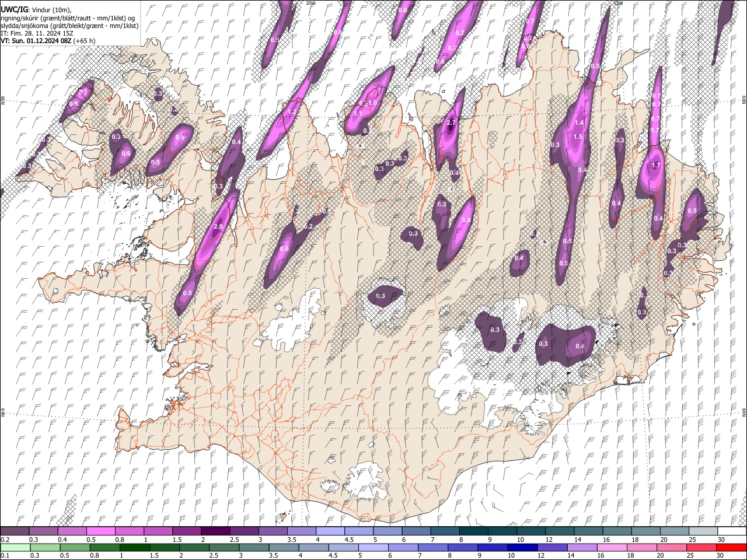Click the '1.7' precipitation value on the map
This screenshot has width=747, height=560.
[x=656, y=166]
